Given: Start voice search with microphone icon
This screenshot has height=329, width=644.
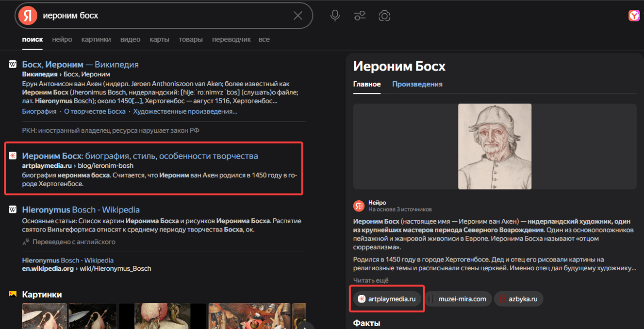Looking at the screenshot, I should coord(335,16).
